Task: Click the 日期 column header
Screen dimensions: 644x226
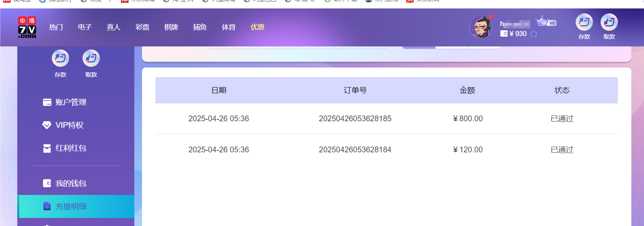Action: [219, 90]
